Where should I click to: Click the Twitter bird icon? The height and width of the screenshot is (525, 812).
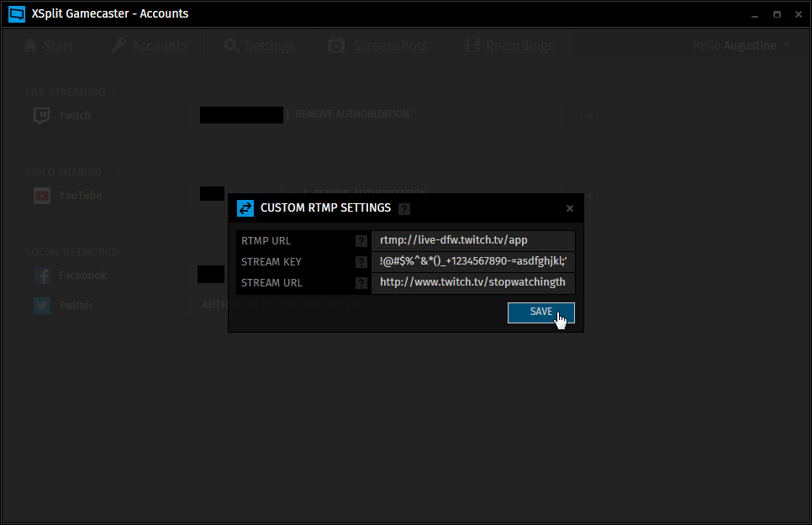[42, 306]
